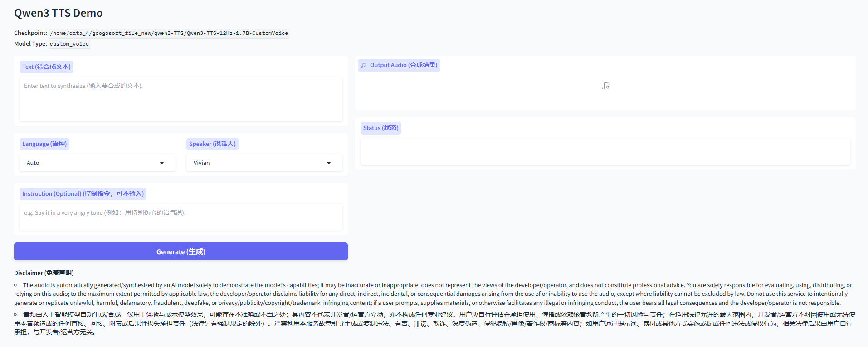868x347 pixels.
Task: Click the Instruction (Optional) (控制指令，可不输入) label
Action: coord(83,193)
